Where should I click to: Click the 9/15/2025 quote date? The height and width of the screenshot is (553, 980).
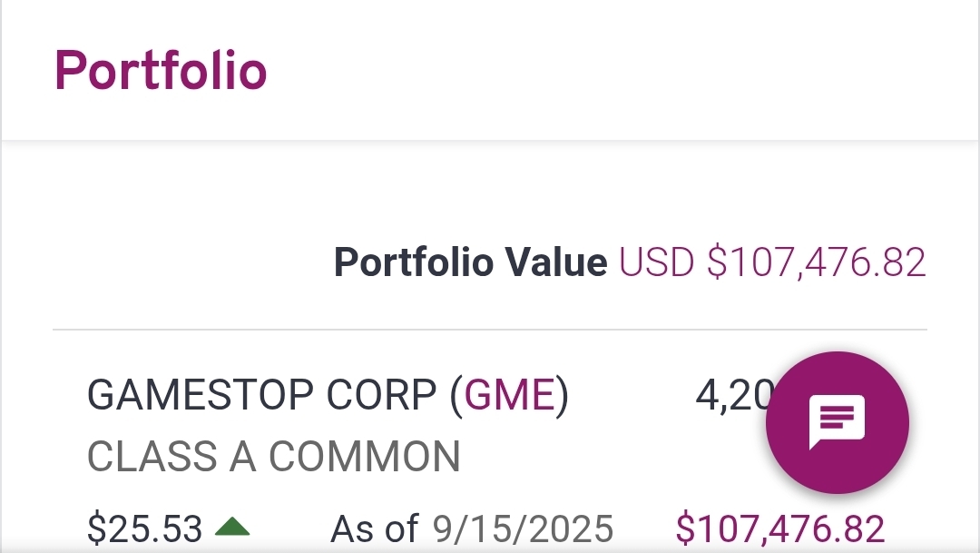pyautogui.click(x=524, y=528)
